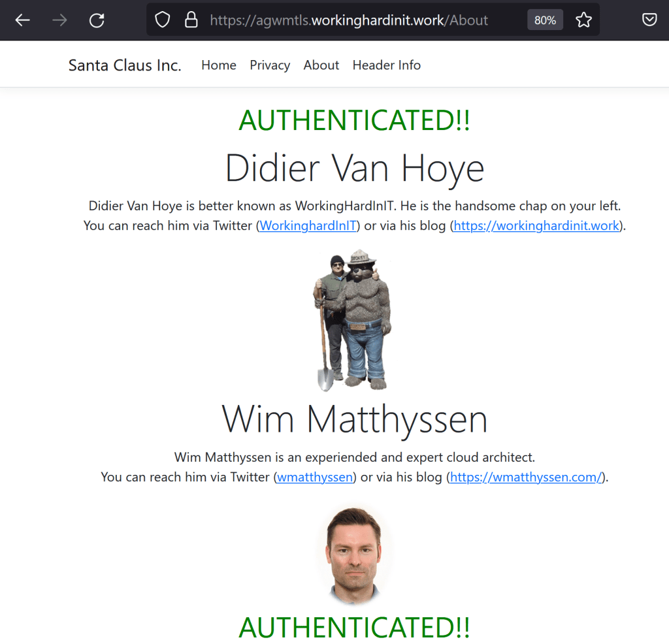Viewport: 669px width, 644px height.
Task: Bookmark this page with the star icon
Action: [x=583, y=20]
